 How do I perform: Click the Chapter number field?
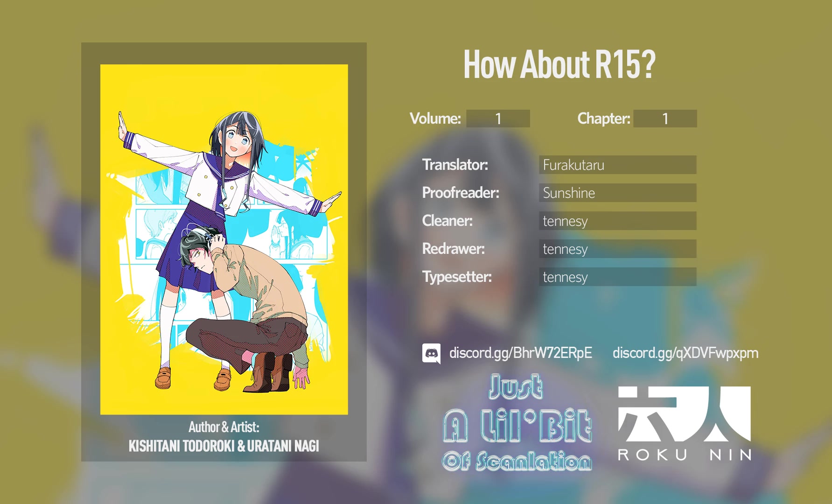[665, 119]
